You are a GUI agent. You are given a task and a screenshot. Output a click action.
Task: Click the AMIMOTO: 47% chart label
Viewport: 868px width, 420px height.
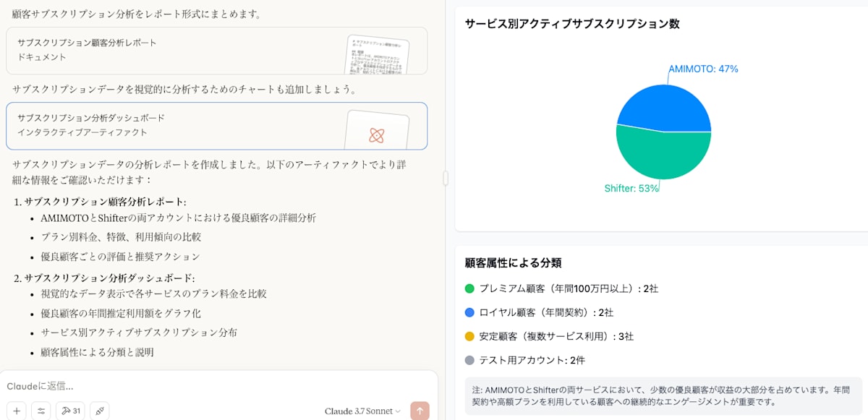702,69
